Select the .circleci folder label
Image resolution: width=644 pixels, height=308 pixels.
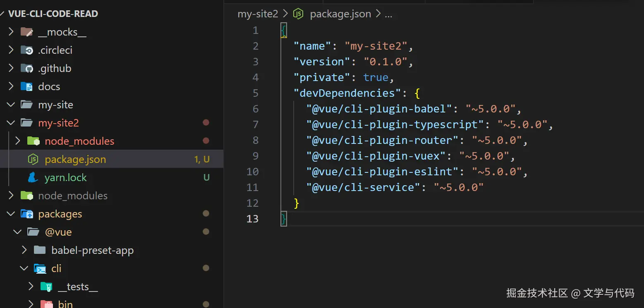pos(55,50)
